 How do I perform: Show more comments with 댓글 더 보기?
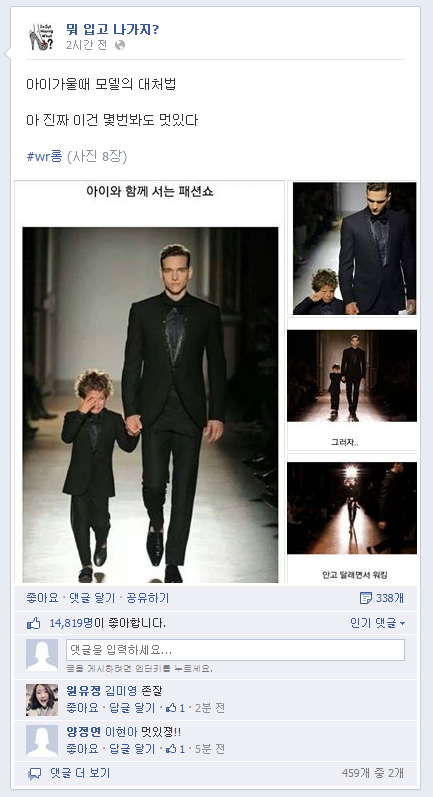(80, 773)
